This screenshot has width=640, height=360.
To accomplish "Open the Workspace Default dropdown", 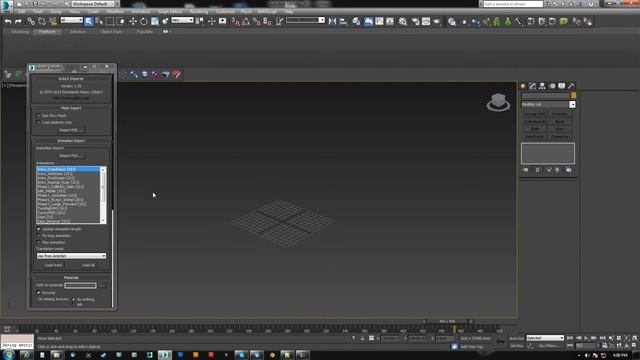I will (x=93, y=4).
